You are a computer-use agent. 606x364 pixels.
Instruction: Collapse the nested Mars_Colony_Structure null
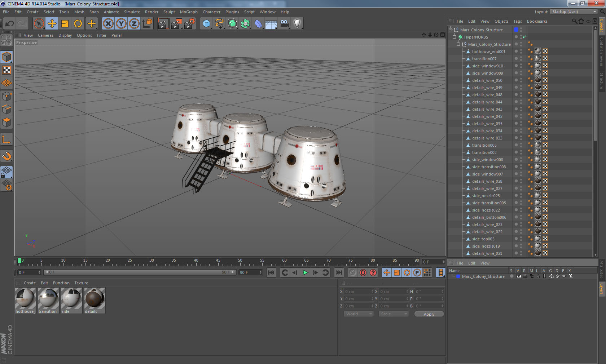point(458,44)
